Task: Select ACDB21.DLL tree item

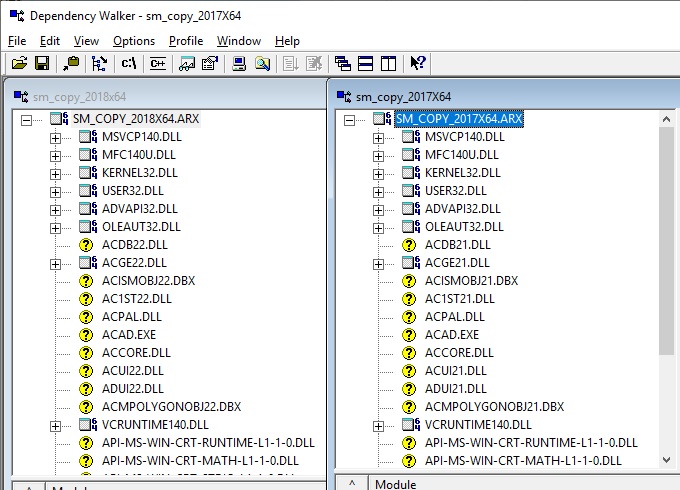Action: coord(458,245)
